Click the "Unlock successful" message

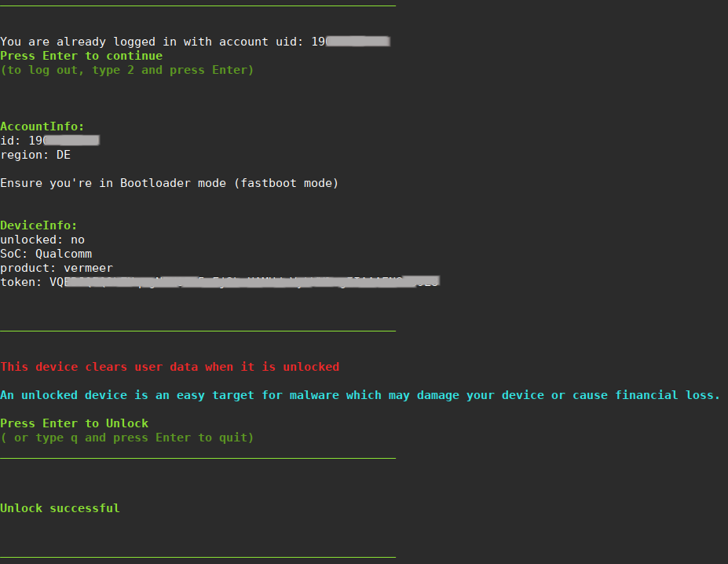point(60,508)
